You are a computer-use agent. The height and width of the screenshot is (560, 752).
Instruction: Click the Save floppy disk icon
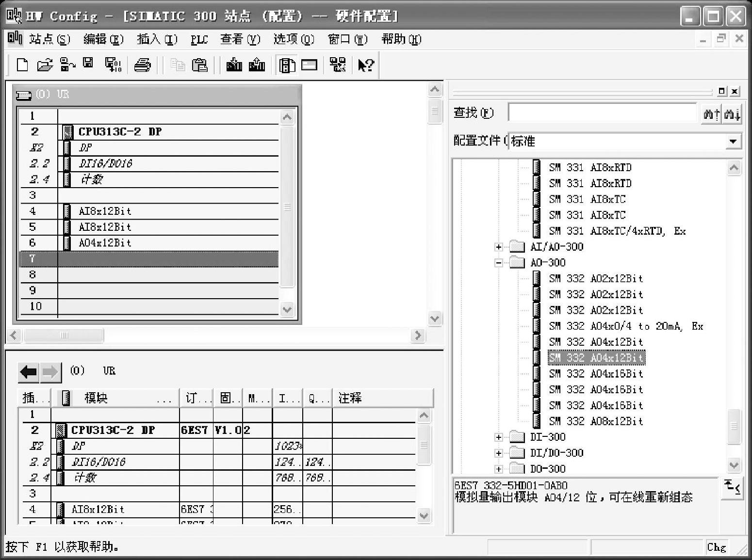(x=88, y=63)
